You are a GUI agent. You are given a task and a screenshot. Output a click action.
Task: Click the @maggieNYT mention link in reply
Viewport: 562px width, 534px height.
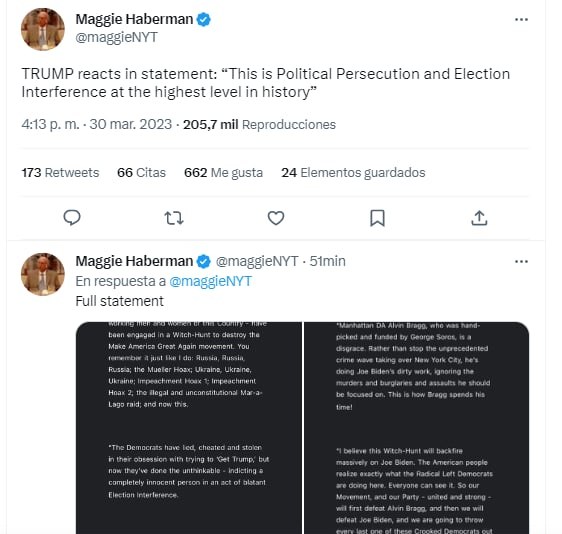coord(210,281)
